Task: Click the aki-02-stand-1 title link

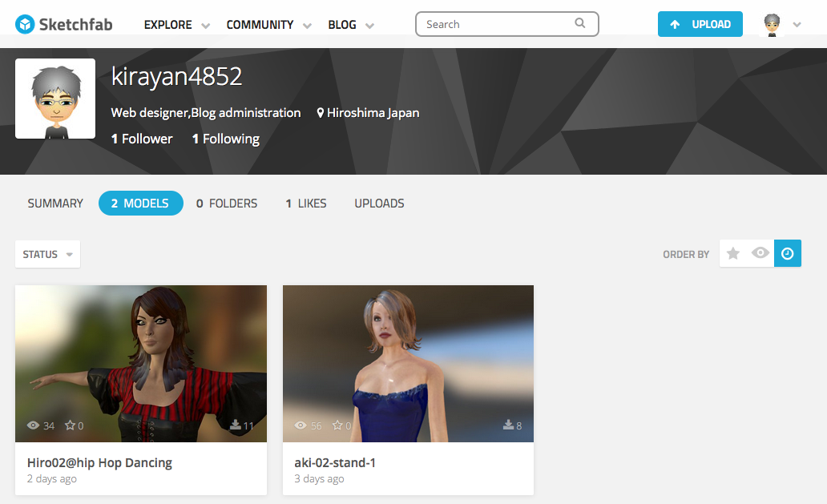Action: [335, 463]
